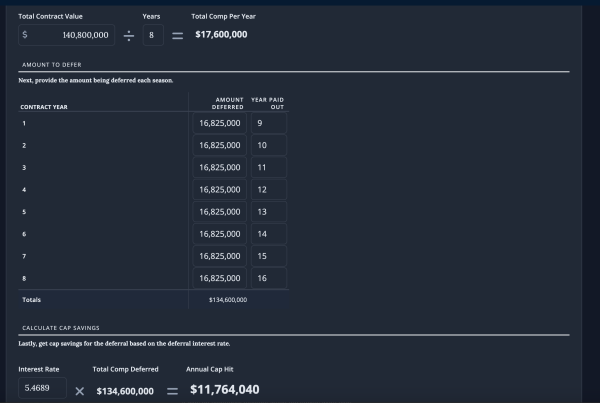Select Year Paid Out field showing 11
600x403 pixels.
coord(268,167)
